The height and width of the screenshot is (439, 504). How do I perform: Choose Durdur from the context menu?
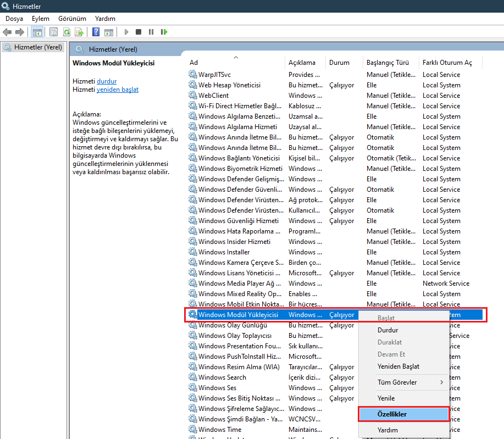coord(403,330)
